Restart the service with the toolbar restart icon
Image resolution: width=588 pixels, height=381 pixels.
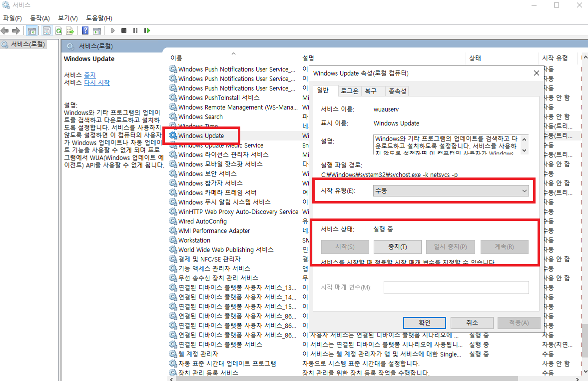[147, 31]
